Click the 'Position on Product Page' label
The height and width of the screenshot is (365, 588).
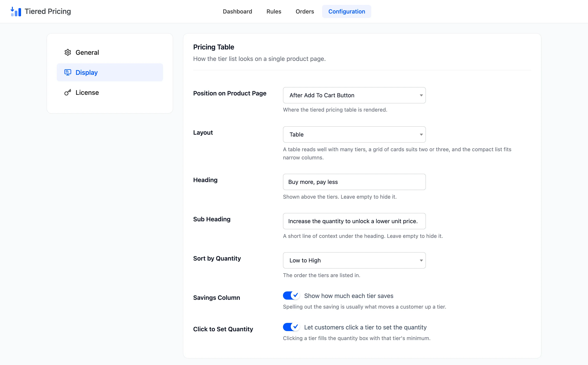(230, 93)
